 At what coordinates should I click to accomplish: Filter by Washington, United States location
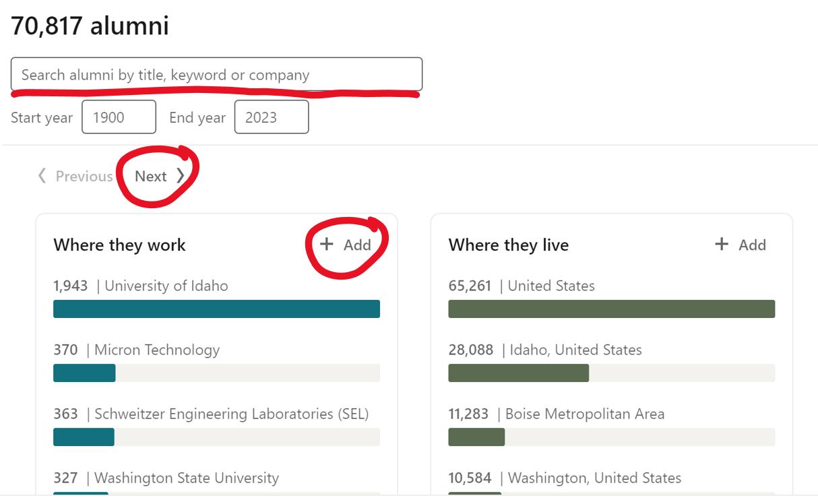[x=594, y=478]
